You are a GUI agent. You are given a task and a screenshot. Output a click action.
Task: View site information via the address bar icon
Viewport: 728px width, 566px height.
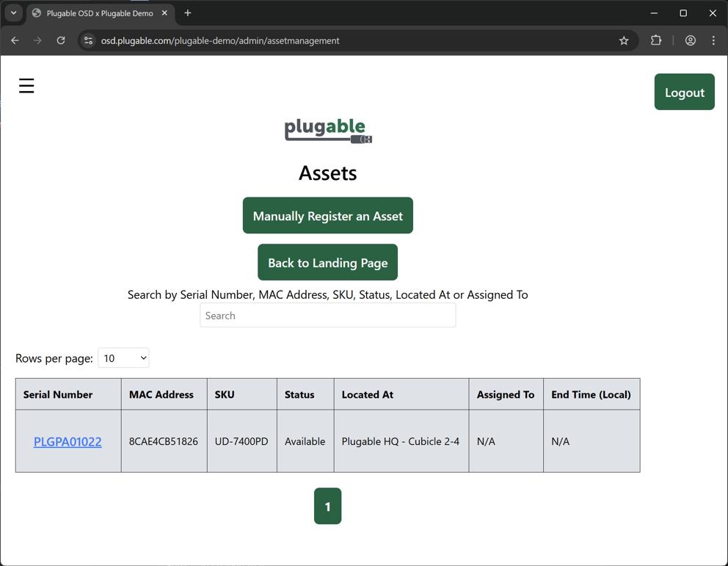coord(87,40)
